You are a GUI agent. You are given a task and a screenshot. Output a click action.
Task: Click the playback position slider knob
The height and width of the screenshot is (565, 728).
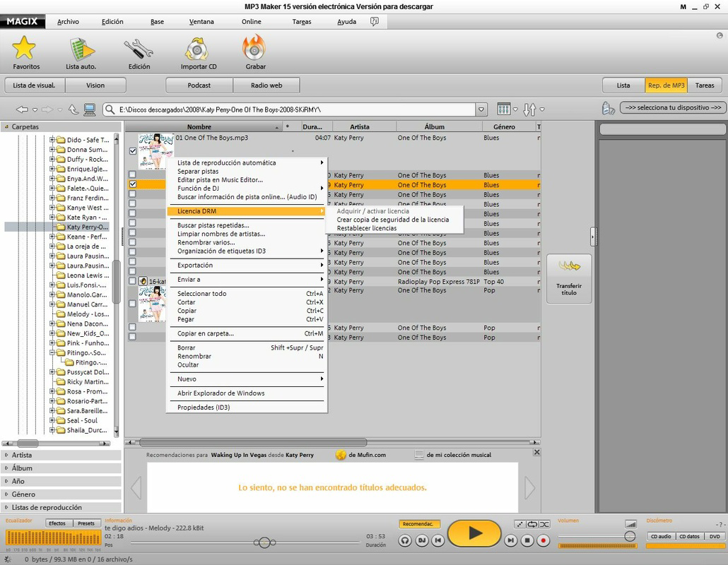click(264, 542)
